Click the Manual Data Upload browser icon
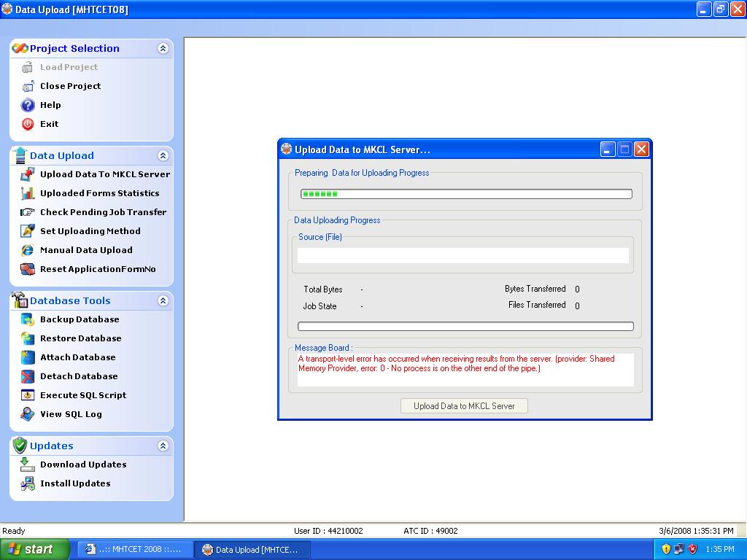Image resolution: width=747 pixels, height=560 pixels. click(28, 250)
